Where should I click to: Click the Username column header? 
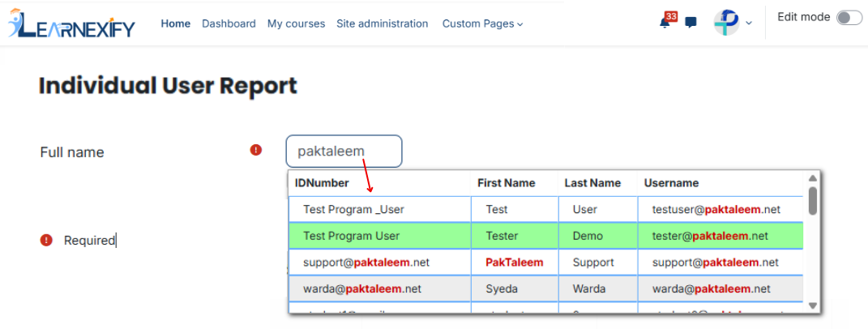click(672, 183)
